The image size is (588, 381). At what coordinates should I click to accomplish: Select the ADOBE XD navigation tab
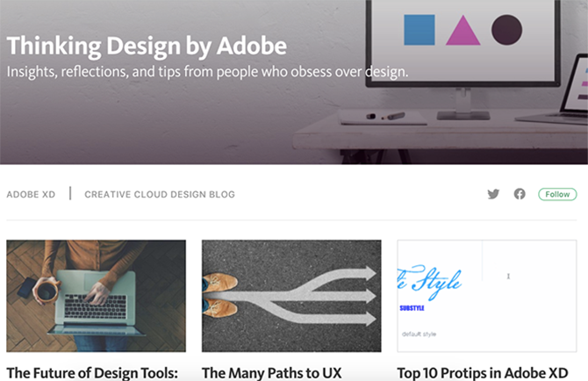tap(31, 195)
